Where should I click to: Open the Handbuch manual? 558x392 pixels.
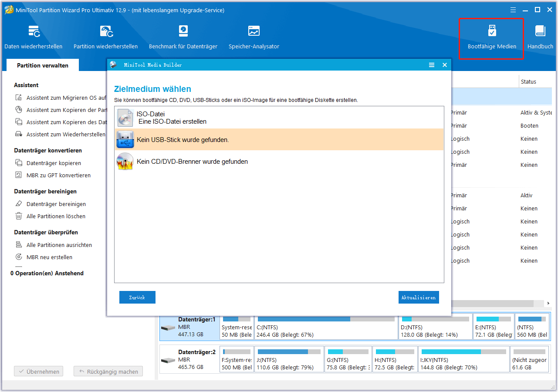(540, 37)
